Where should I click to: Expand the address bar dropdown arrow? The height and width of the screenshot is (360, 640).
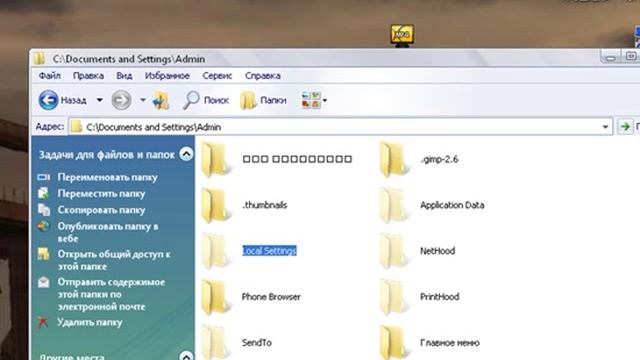606,127
